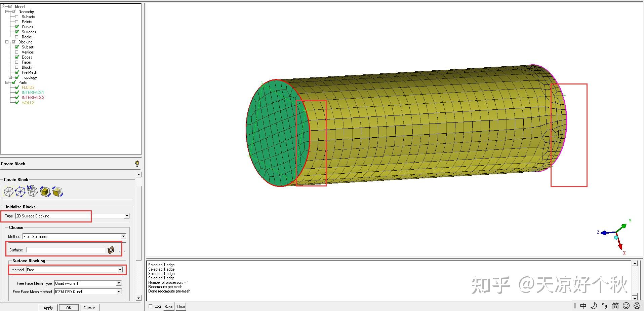
Task: Click the Apply button
Action: pos(48,308)
